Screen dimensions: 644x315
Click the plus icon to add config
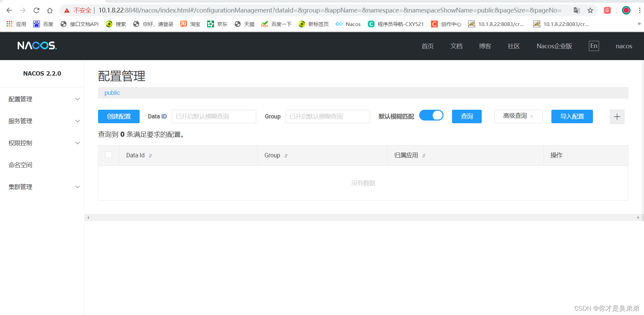(x=617, y=117)
